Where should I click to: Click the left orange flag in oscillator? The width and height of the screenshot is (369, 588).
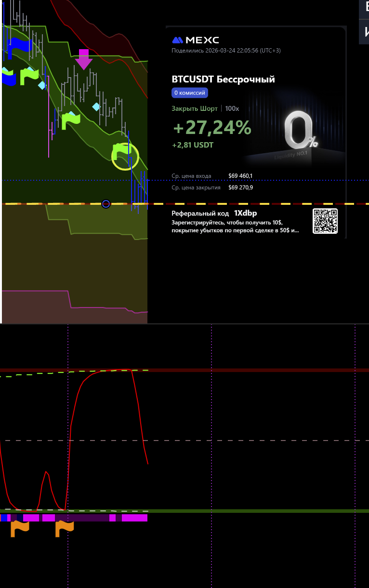pyautogui.click(x=20, y=528)
